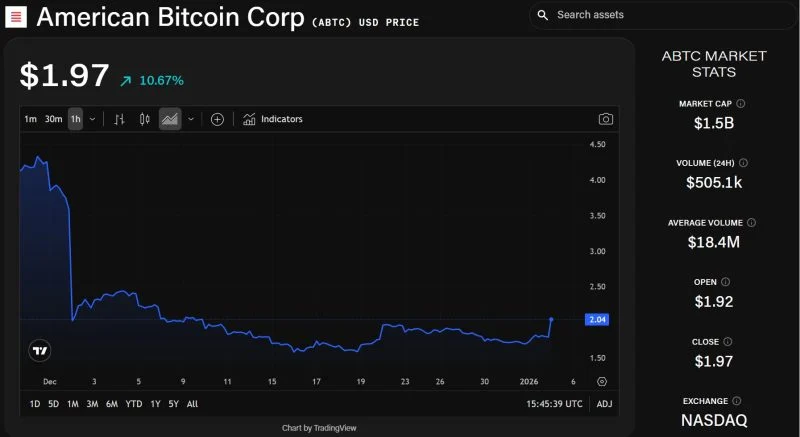Toggle the ADJ adjusted data button
Viewport: 800px width, 437px height.
point(604,404)
